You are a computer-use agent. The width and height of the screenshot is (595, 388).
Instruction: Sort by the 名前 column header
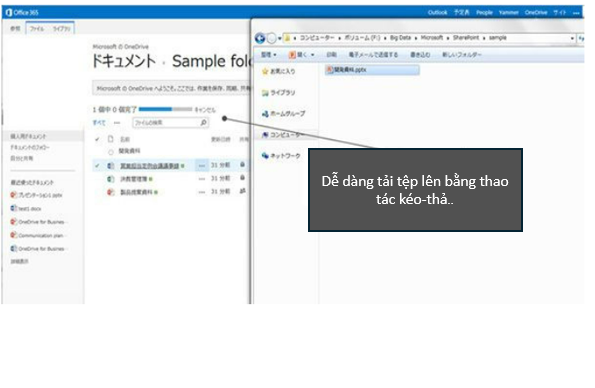coord(125,139)
